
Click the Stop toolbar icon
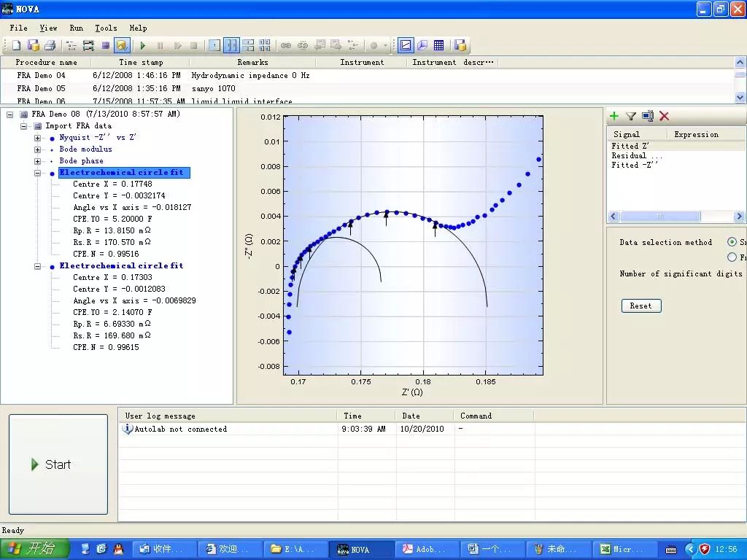click(x=194, y=45)
